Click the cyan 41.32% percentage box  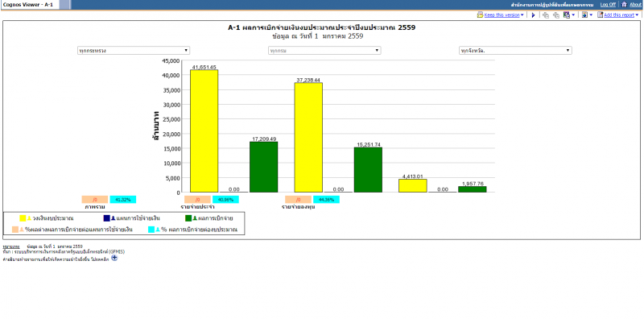click(x=123, y=200)
